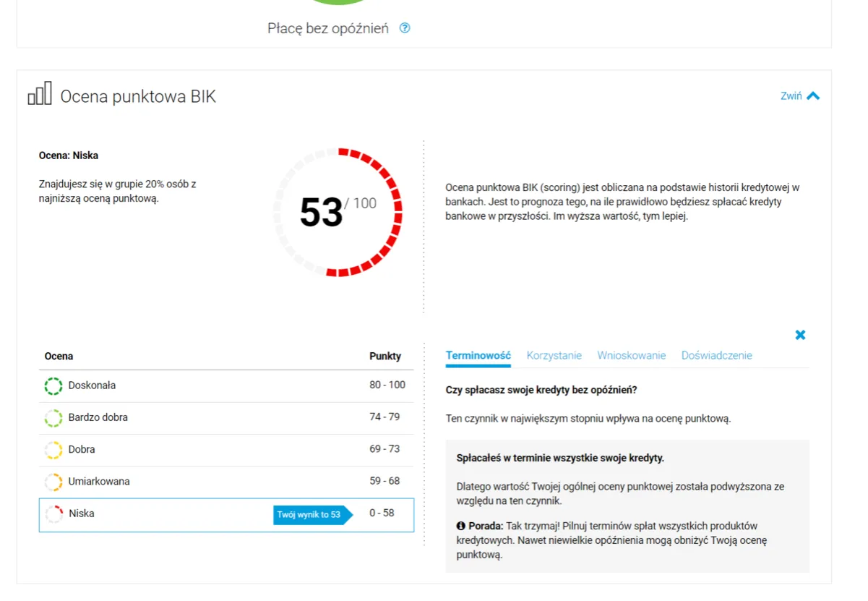This screenshot has width=868, height=601.
Task: Collapse the section using Zwiń
Action: click(792, 95)
